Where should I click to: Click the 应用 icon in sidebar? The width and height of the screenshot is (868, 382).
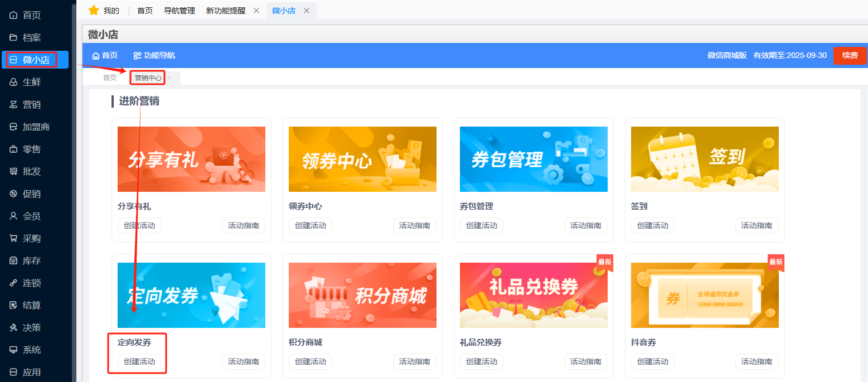tap(13, 373)
